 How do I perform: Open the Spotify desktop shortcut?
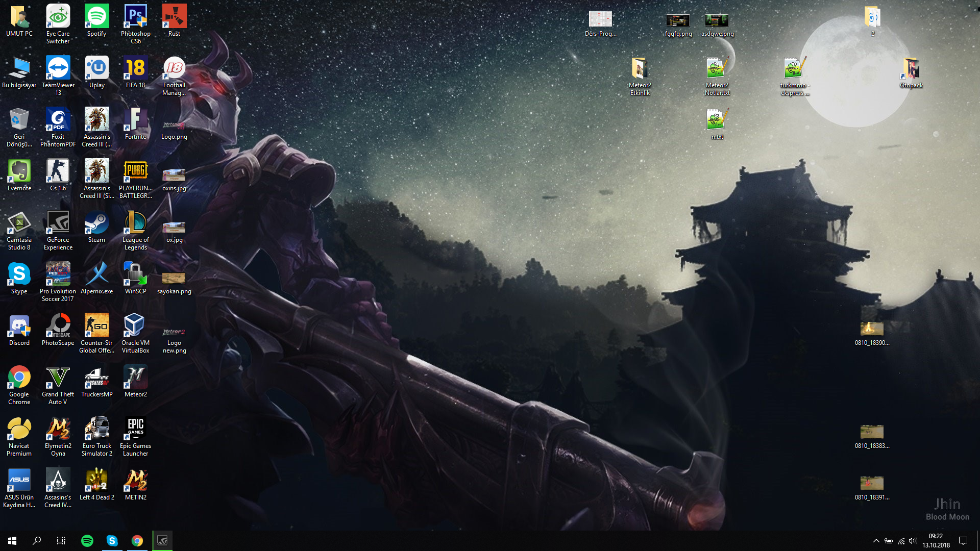click(96, 20)
